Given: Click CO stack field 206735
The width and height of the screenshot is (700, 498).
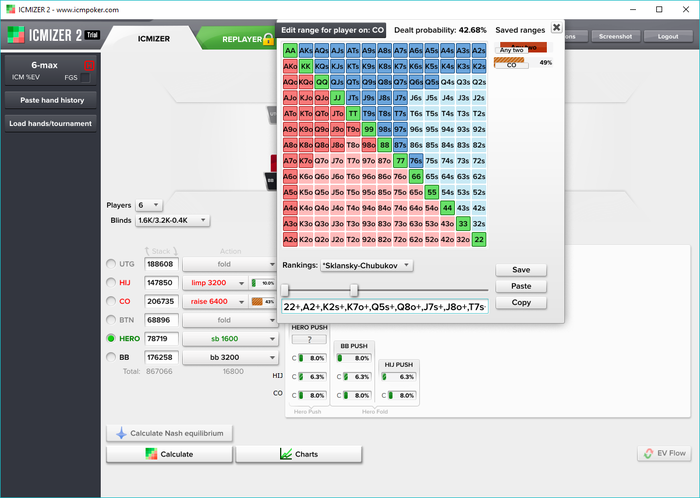Looking at the screenshot, I should coord(161,302).
